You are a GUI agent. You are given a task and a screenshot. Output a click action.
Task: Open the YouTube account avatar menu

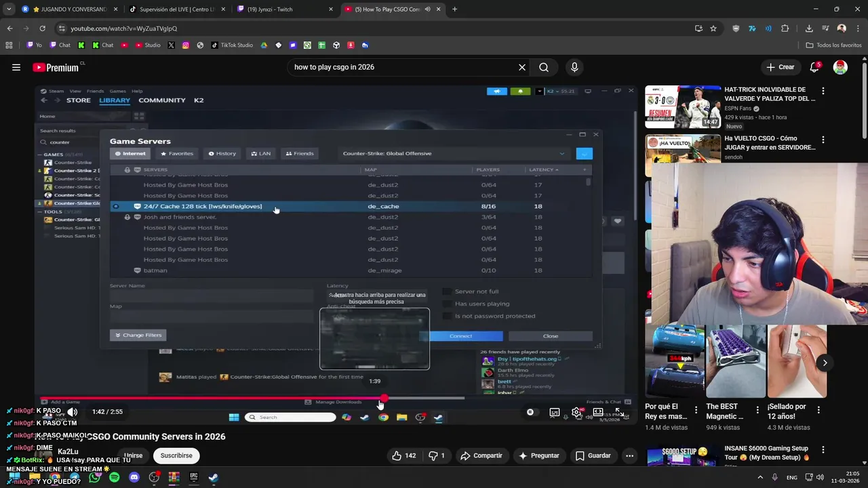[840, 67]
